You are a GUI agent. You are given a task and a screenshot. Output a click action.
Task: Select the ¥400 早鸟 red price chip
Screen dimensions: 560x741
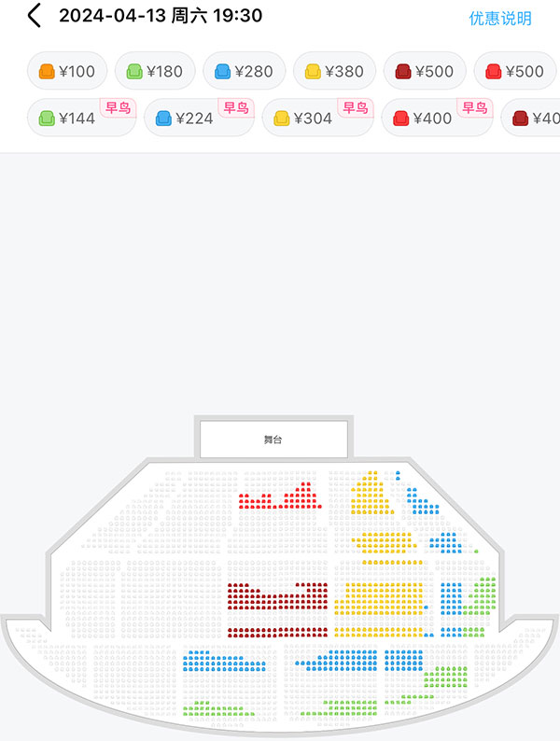[438, 118]
